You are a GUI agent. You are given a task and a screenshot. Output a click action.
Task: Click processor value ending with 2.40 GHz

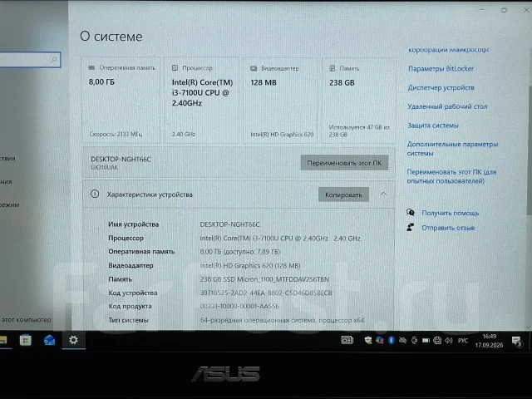[x=280, y=239]
